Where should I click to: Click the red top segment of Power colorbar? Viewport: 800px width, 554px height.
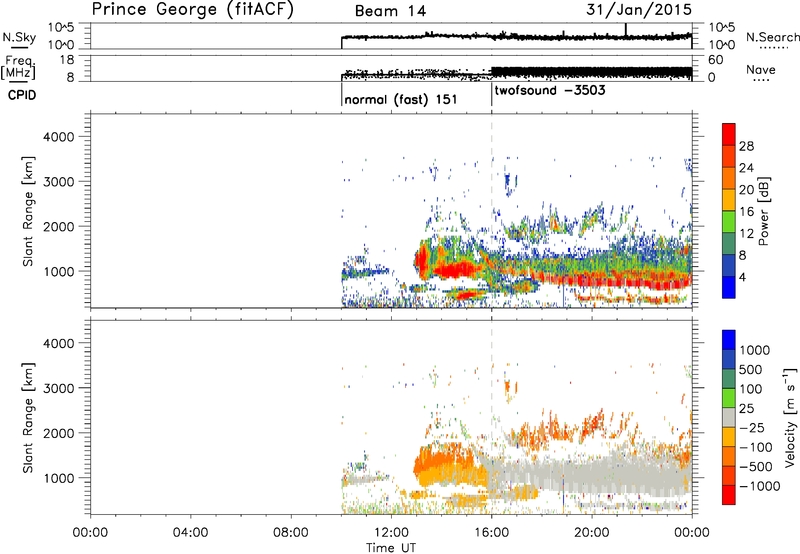click(x=729, y=134)
